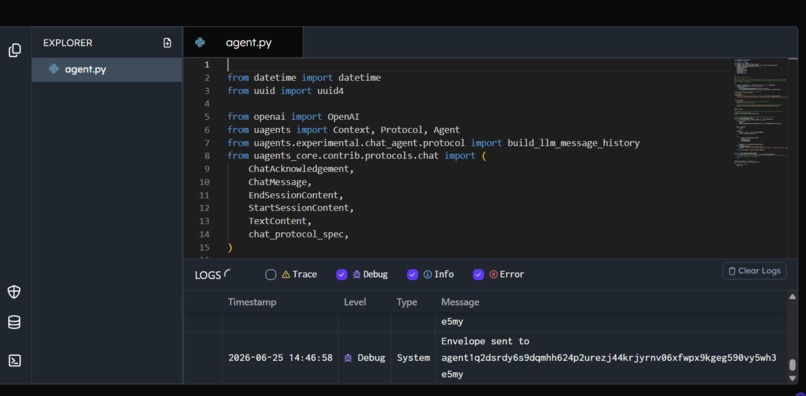The image size is (806, 396).
Task: Enable the Trace log filter checkbox
Action: pyautogui.click(x=271, y=275)
